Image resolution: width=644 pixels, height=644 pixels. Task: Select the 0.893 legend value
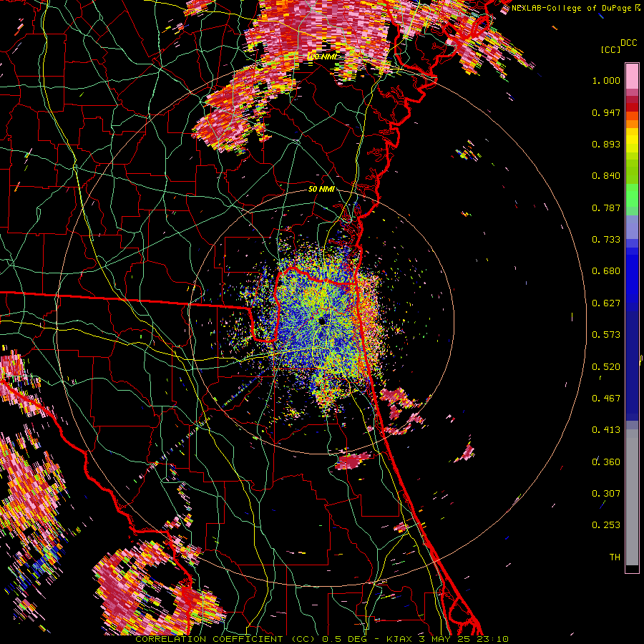tap(606, 144)
